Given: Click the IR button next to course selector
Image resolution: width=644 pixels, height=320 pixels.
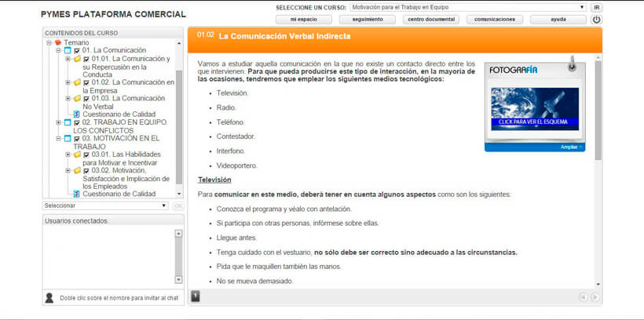Looking at the screenshot, I should tap(596, 7).
